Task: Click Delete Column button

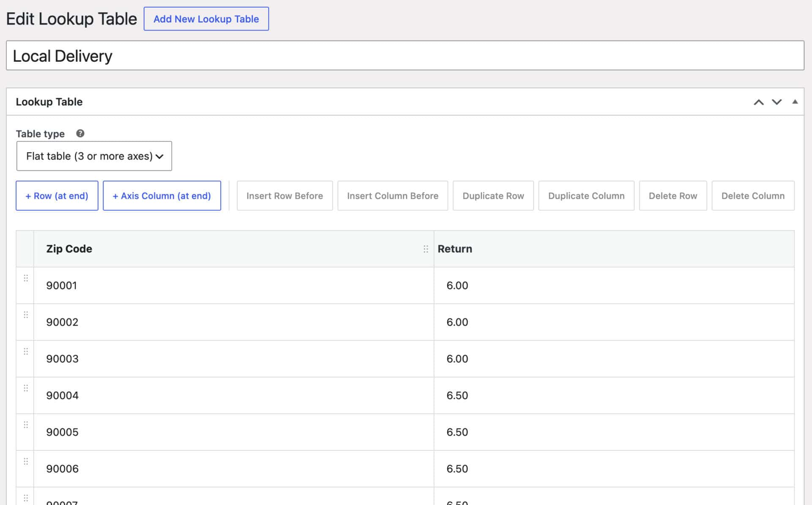Action: [x=753, y=196]
